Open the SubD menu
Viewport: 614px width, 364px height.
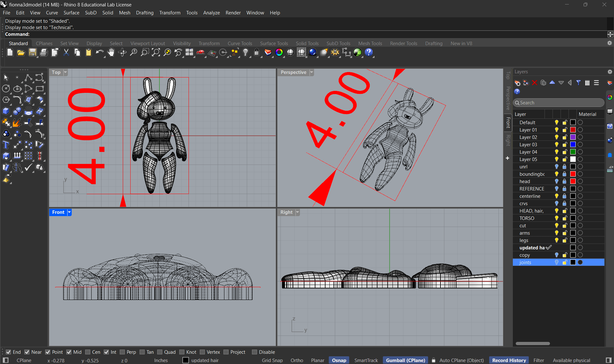click(x=91, y=13)
